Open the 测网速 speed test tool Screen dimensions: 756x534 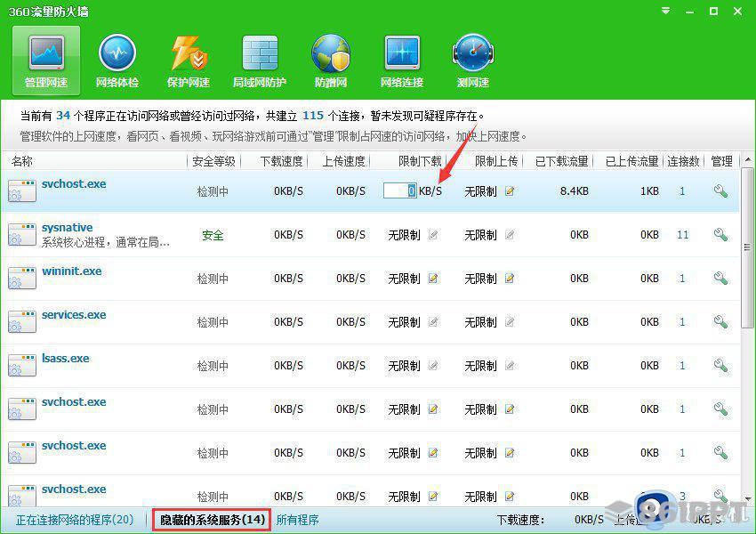pyautogui.click(x=473, y=60)
